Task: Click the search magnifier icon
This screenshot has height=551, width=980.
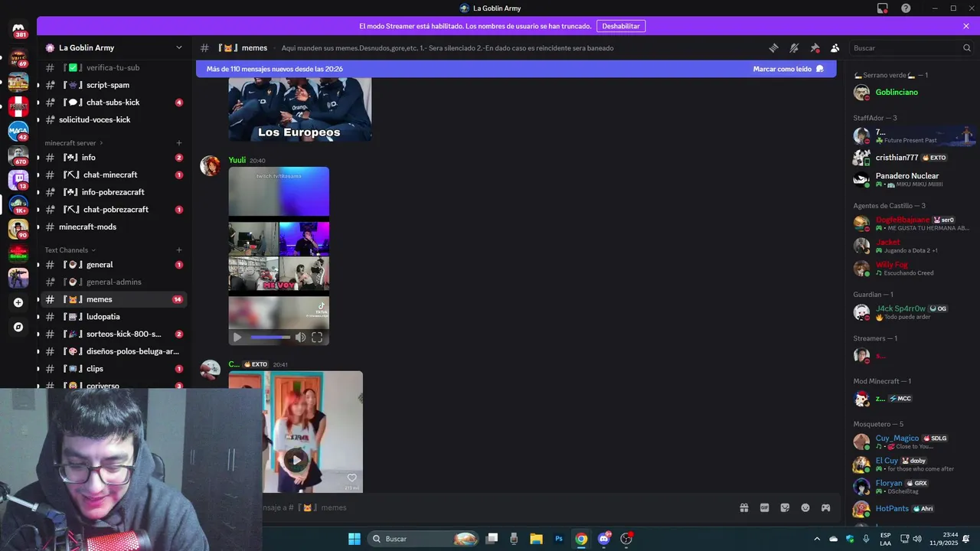Action: click(966, 47)
